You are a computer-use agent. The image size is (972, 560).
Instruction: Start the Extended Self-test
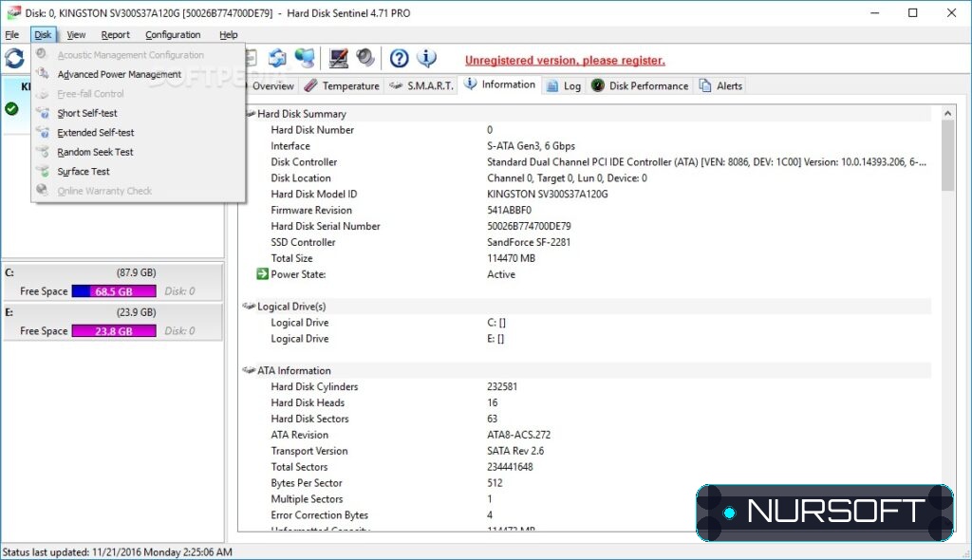point(139,132)
